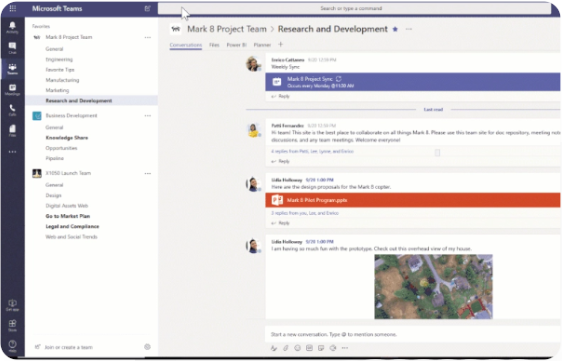Switch to the Planner tab
Viewport: 562px width, 361px height.
click(262, 45)
